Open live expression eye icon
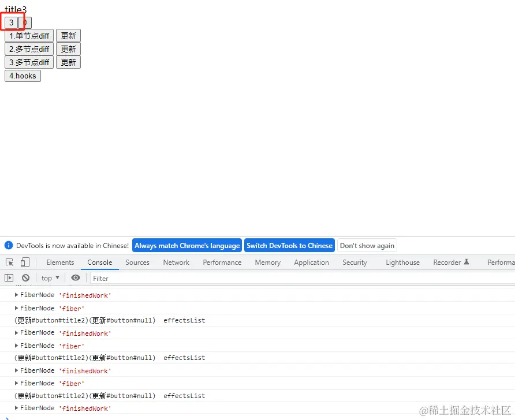515x420 pixels. (x=76, y=278)
